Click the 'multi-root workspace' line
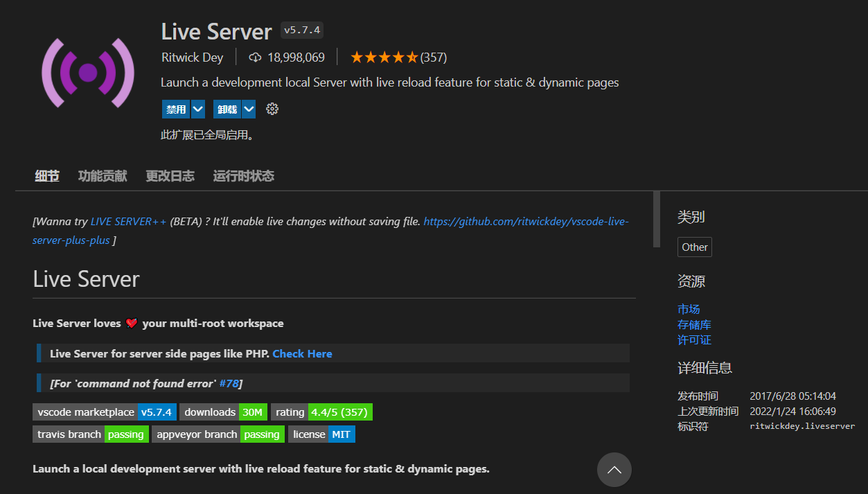 coord(158,324)
